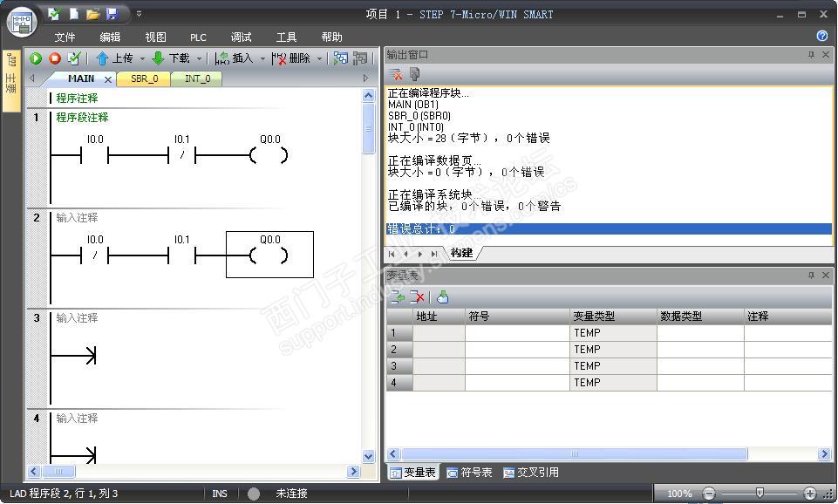
Task: Select the Q0.0 coil in network 2
Action: (x=269, y=255)
